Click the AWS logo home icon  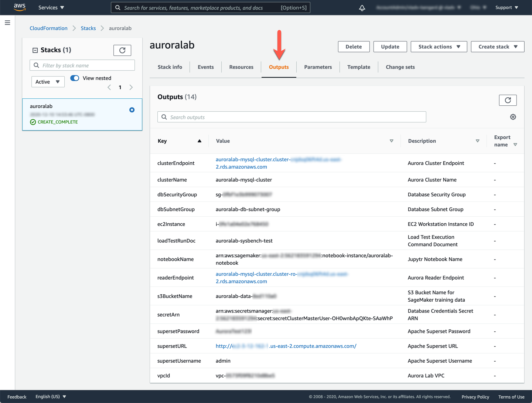[20, 7]
